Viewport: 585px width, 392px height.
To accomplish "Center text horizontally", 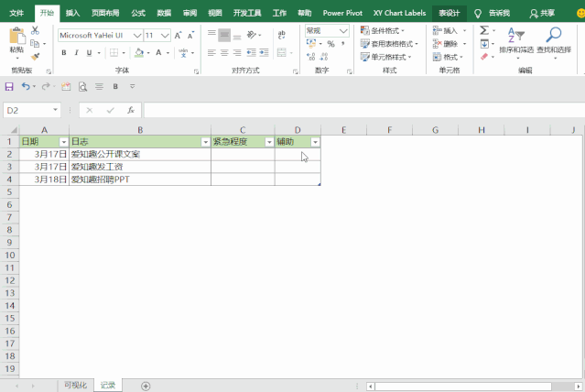I will (224, 52).
